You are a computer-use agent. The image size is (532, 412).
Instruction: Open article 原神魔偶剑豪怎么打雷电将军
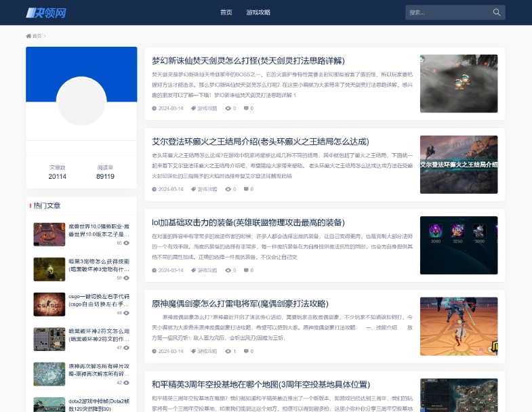click(x=240, y=304)
